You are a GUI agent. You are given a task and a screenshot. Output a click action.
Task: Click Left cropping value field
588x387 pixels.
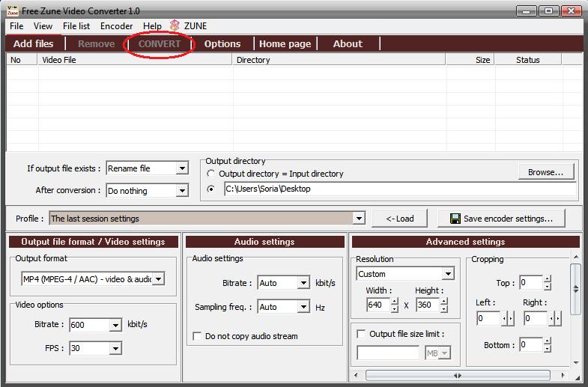pos(488,319)
